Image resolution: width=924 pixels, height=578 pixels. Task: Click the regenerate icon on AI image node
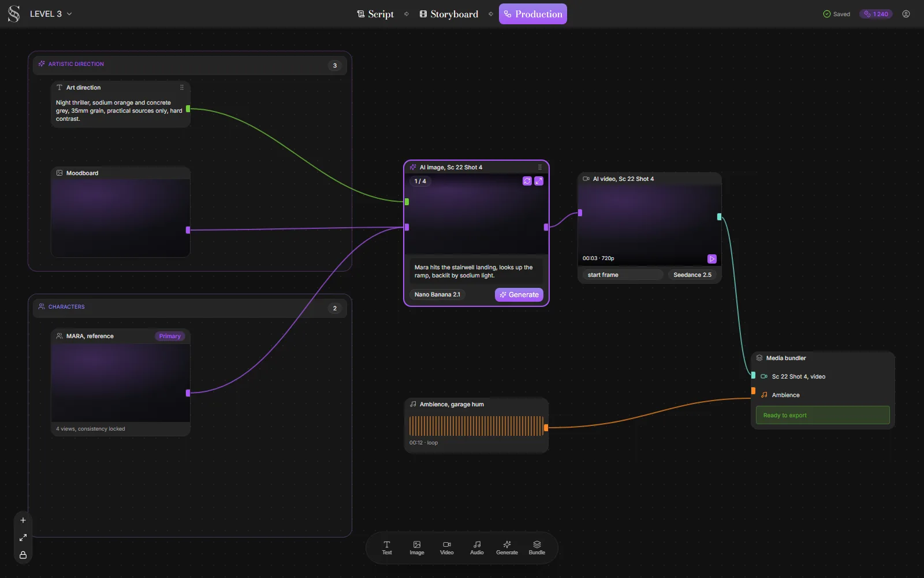527,181
